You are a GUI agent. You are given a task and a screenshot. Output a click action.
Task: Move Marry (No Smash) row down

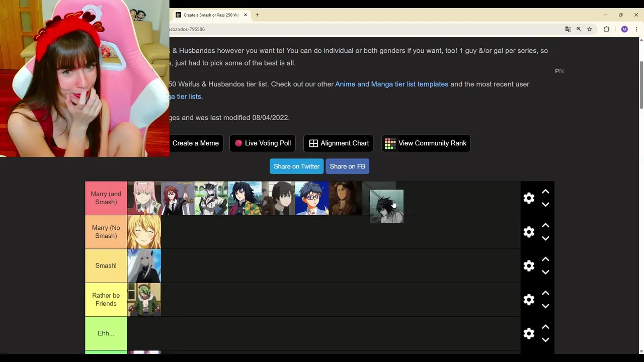(545, 238)
